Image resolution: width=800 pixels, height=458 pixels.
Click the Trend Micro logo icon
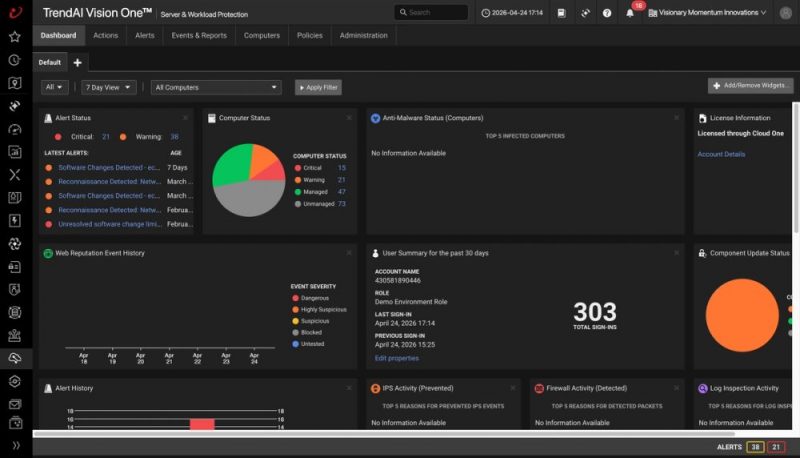click(x=15, y=12)
